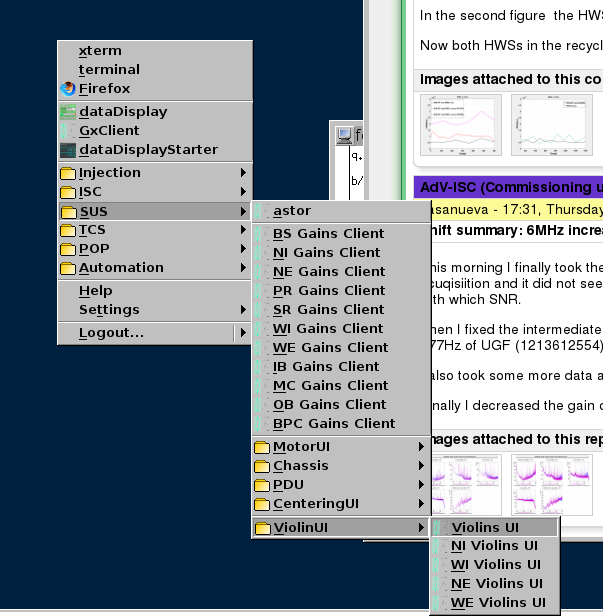Screen dimensions: 603x616
Task: Click the Firefox icon in the menu
Action: [x=68, y=89]
